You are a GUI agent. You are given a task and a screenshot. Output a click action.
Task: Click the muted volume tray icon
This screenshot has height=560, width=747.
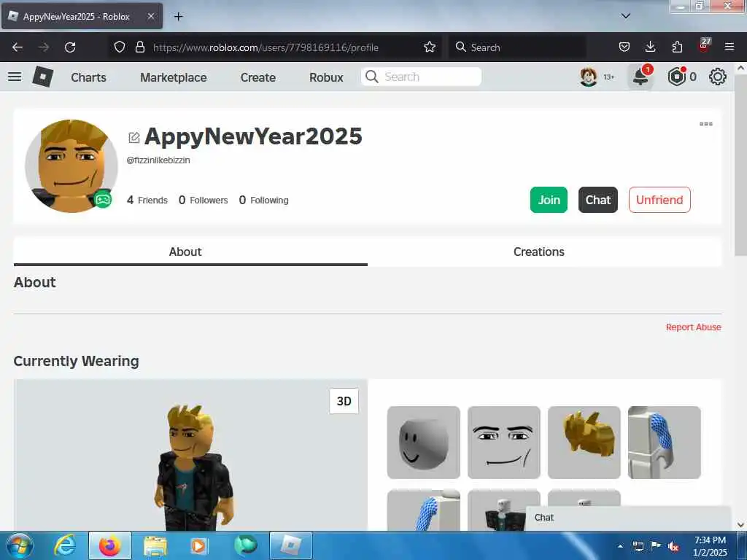673,546
